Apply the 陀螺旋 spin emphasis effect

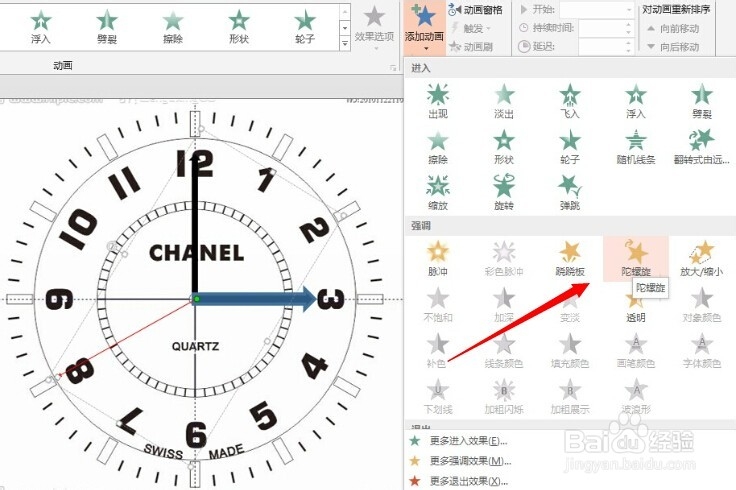tap(636, 259)
